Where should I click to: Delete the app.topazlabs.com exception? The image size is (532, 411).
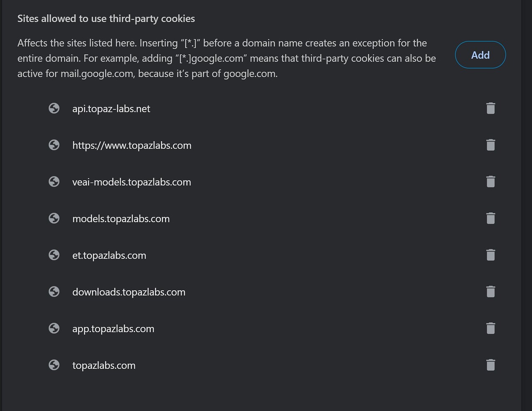tap(490, 328)
